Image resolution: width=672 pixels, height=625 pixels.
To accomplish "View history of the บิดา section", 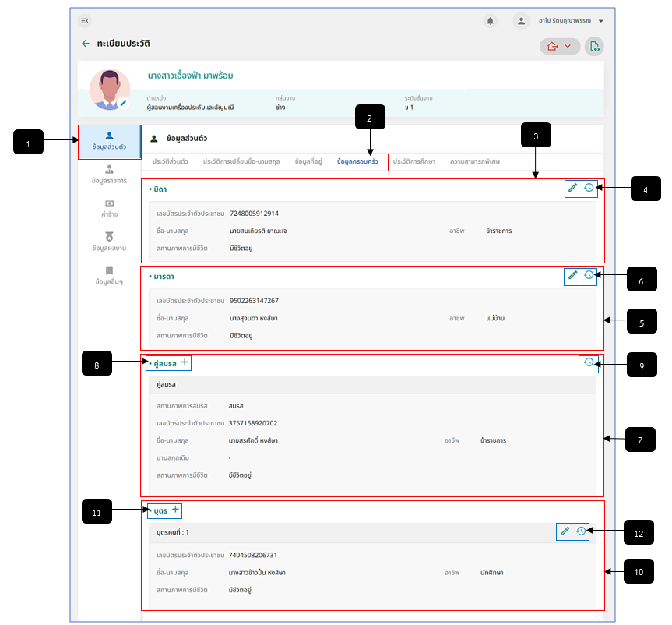I will (589, 188).
